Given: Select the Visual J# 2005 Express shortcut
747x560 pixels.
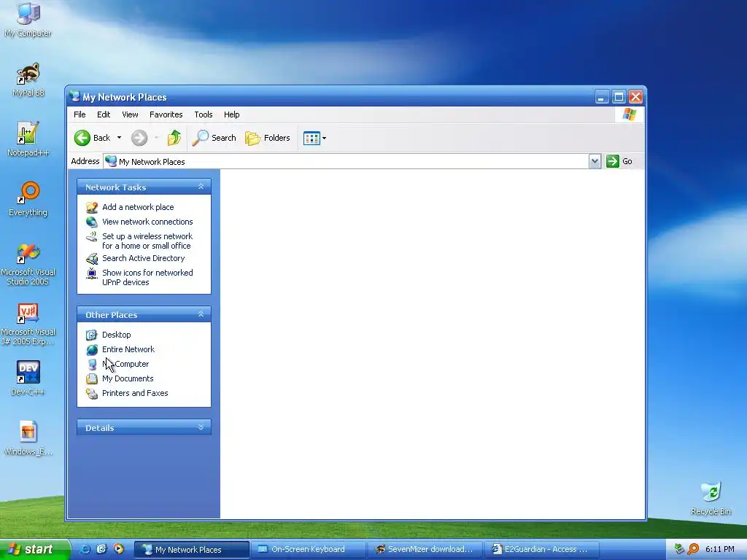Looking at the screenshot, I should point(28,324).
